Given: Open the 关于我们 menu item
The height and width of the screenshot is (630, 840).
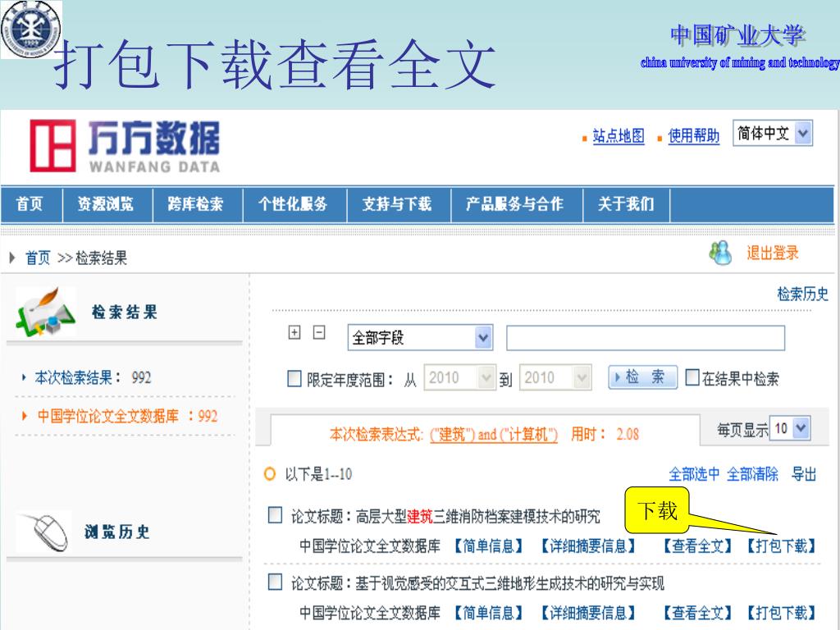Looking at the screenshot, I should pyautogui.click(x=626, y=204).
